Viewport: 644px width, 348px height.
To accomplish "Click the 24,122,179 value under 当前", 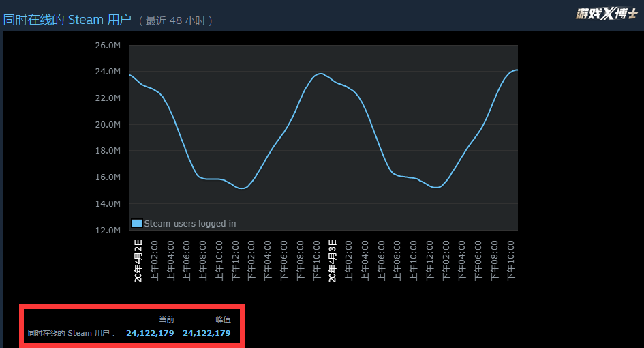I will point(150,333).
